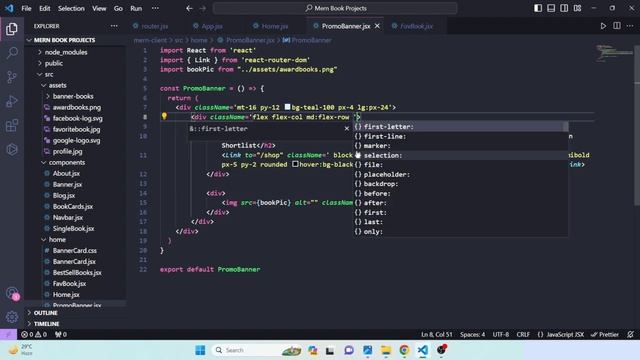Toggle the secondary side bar

coord(564,8)
